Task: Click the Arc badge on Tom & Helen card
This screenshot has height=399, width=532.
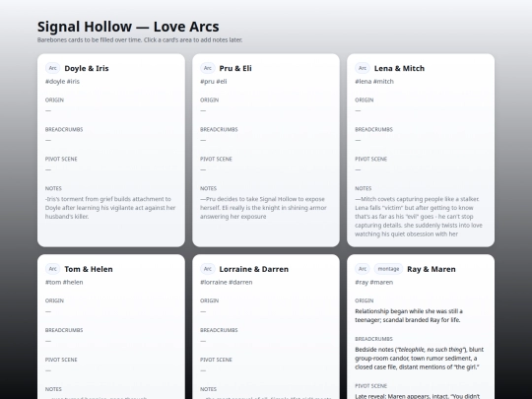Action: tap(52, 269)
